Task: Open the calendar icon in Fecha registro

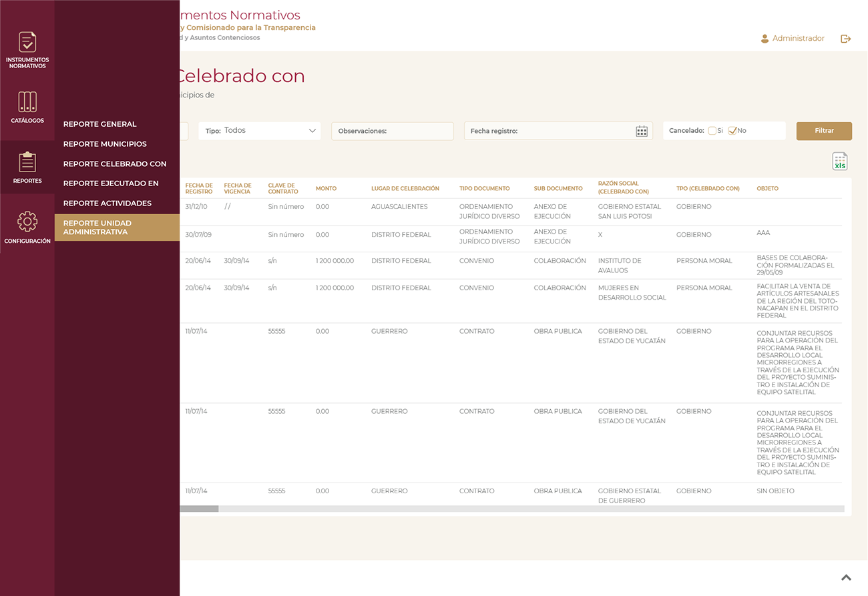Action: coord(641,131)
